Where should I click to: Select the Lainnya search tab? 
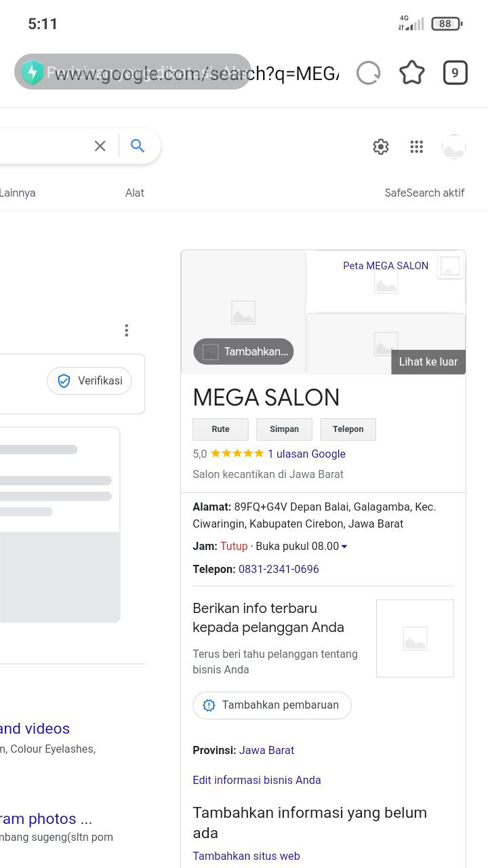click(18, 193)
